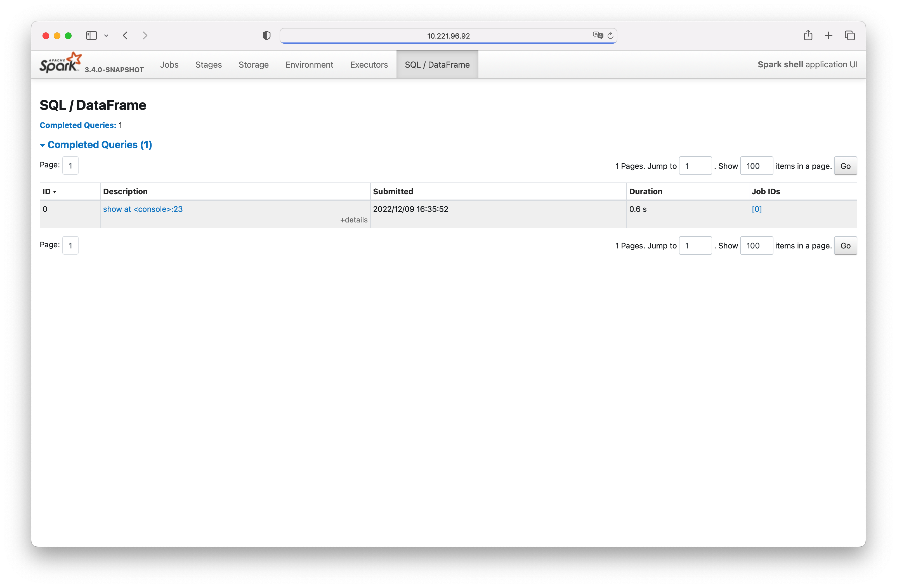The image size is (897, 588).
Task: Open a new tab with plus icon
Action: tap(828, 35)
